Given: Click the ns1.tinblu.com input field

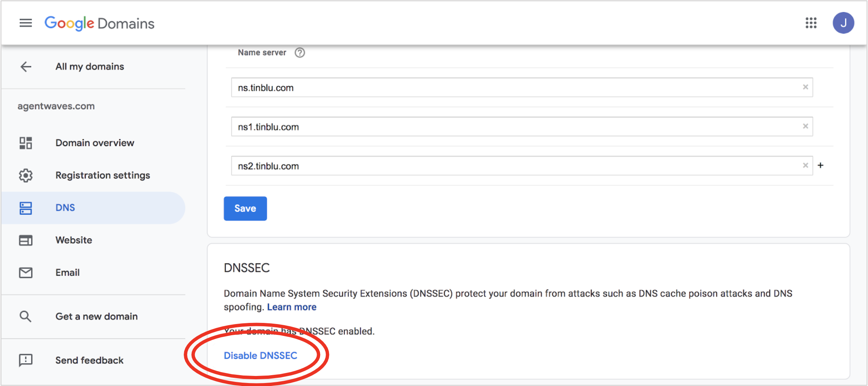Looking at the screenshot, I should 522,127.
